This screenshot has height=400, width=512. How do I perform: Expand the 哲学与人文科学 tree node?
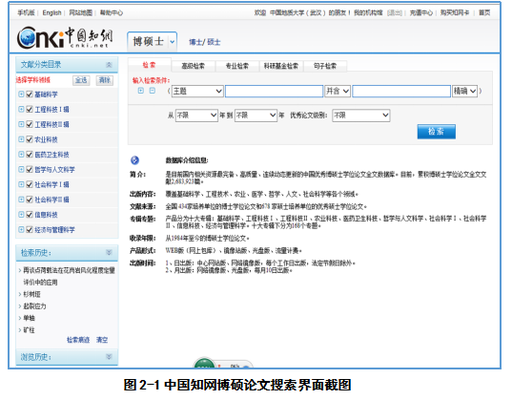[x=21, y=169]
